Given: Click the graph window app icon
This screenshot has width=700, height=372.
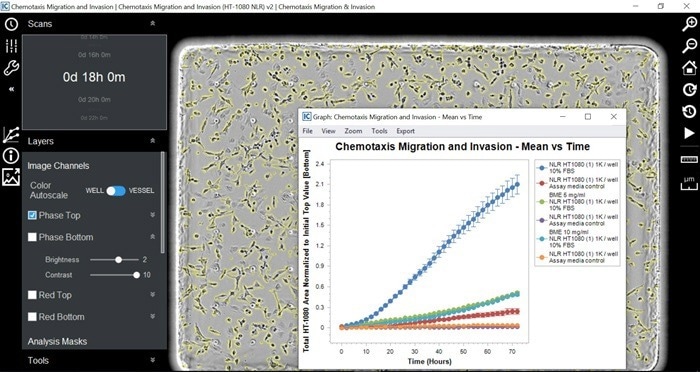Looking at the screenshot, I should pos(307,117).
